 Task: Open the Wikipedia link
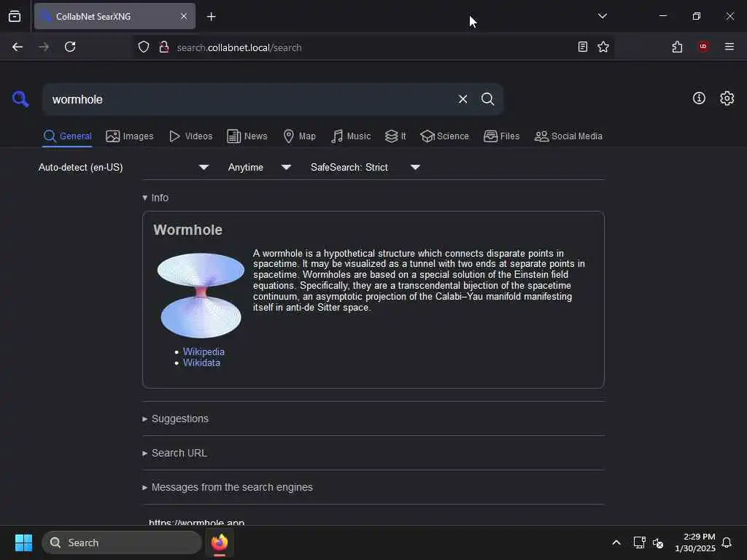tap(204, 351)
